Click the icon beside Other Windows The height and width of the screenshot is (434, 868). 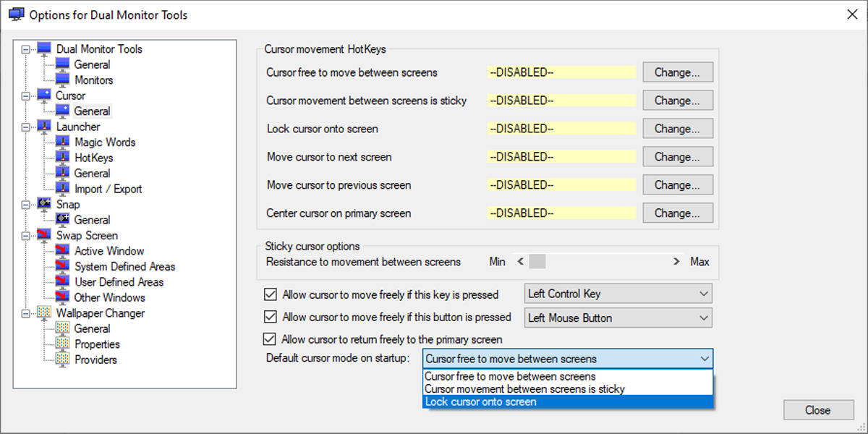[x=63, y=297]
